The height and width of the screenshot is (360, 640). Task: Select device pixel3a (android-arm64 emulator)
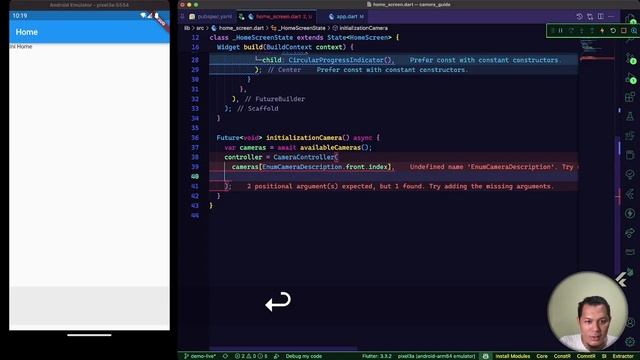tap(436, 356)
